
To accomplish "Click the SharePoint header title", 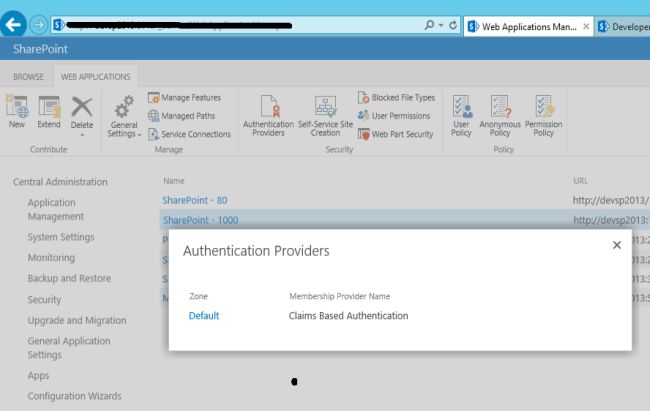I will (40, 49).
